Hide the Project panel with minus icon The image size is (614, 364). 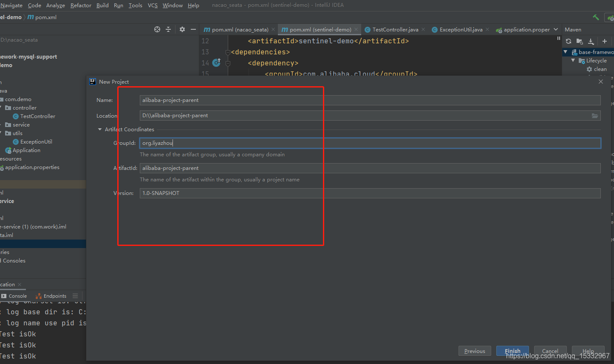pos(193,29)
